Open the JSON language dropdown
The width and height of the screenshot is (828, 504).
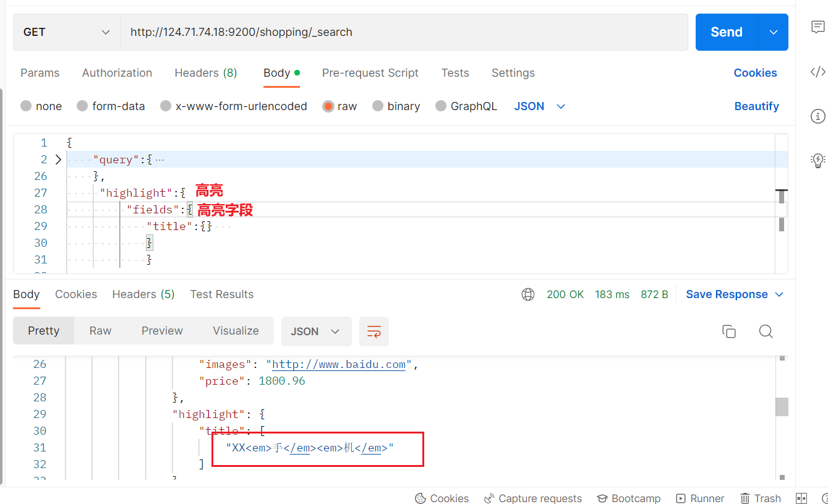pyautogui.click(x=538, y=106)
